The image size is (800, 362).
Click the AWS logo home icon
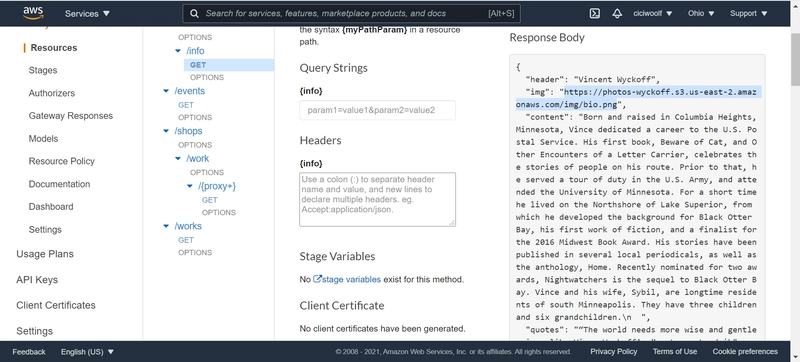click(33, 14)
